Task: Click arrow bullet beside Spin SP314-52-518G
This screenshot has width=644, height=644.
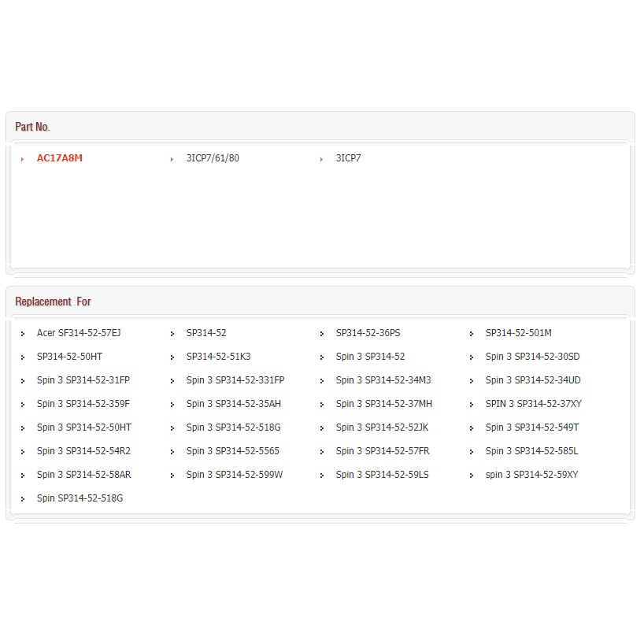Action: tap(23, 499)
